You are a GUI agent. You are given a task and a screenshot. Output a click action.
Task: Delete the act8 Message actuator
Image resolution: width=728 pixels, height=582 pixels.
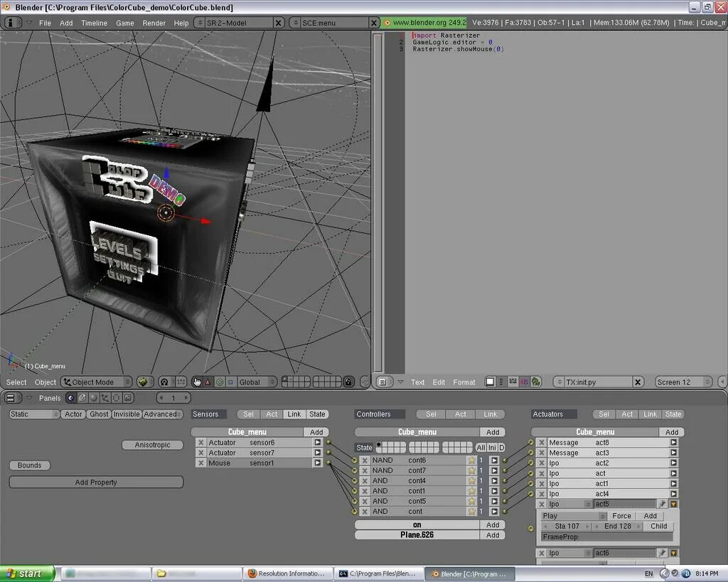point(541,442)
